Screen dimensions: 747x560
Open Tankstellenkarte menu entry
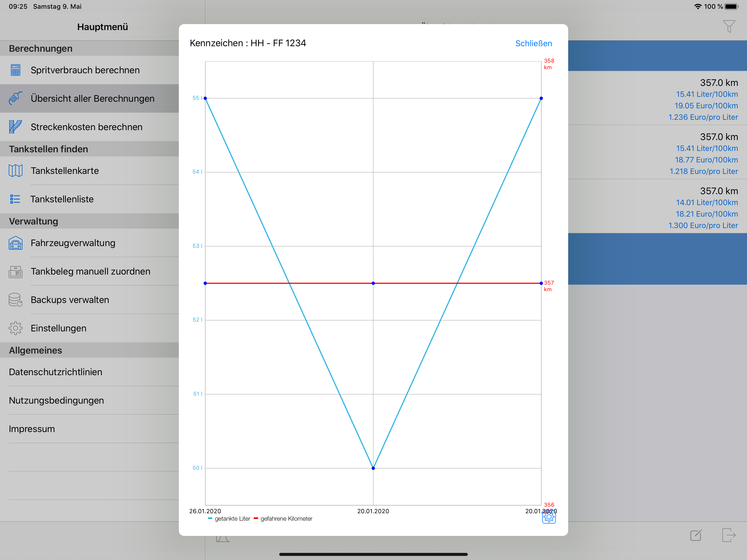click(x=89, y=171)
